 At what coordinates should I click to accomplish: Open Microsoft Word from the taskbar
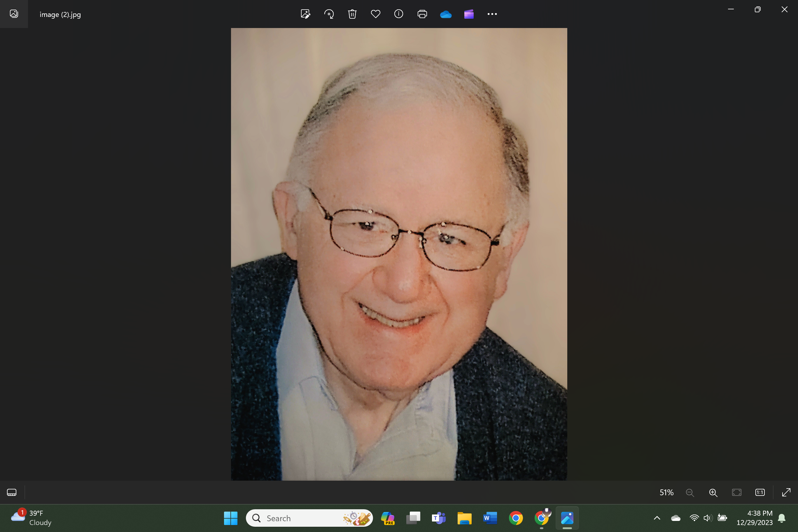(490, 518)
